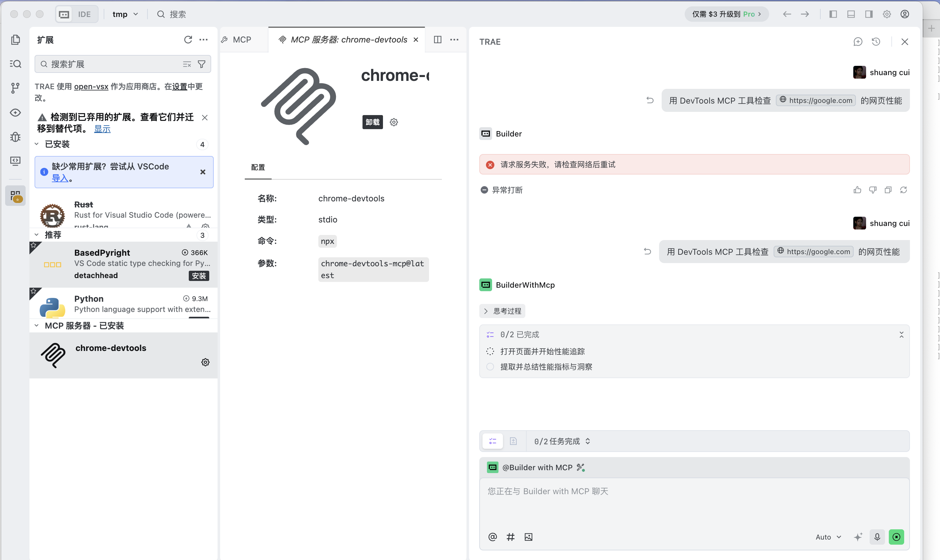Open the source control sidebar icon
940x560 pixels.
point(15,88)
